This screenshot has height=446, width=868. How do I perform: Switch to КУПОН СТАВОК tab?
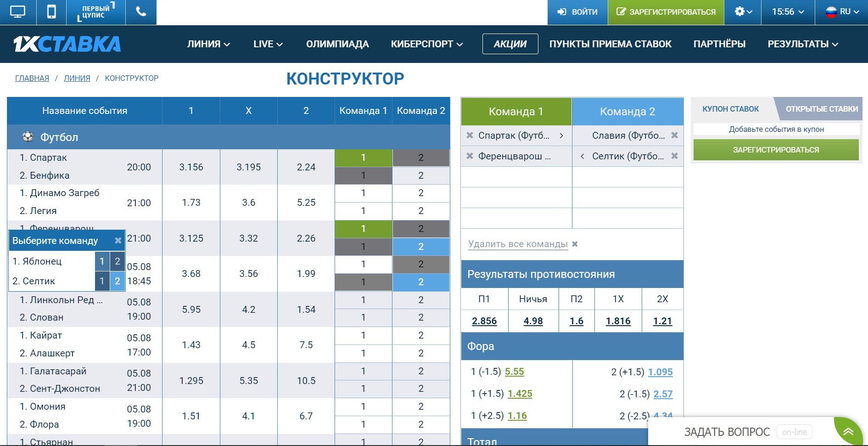[x=731, y=109]
